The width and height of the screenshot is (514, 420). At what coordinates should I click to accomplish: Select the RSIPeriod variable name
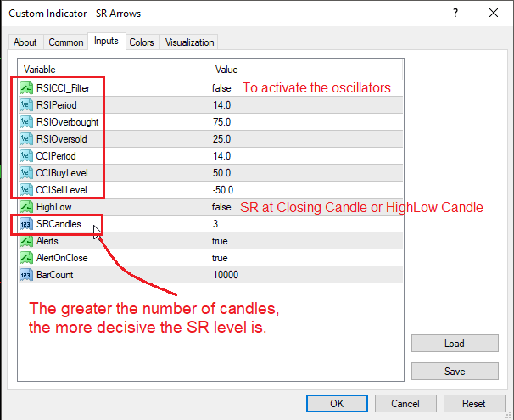tap(57, 105)
